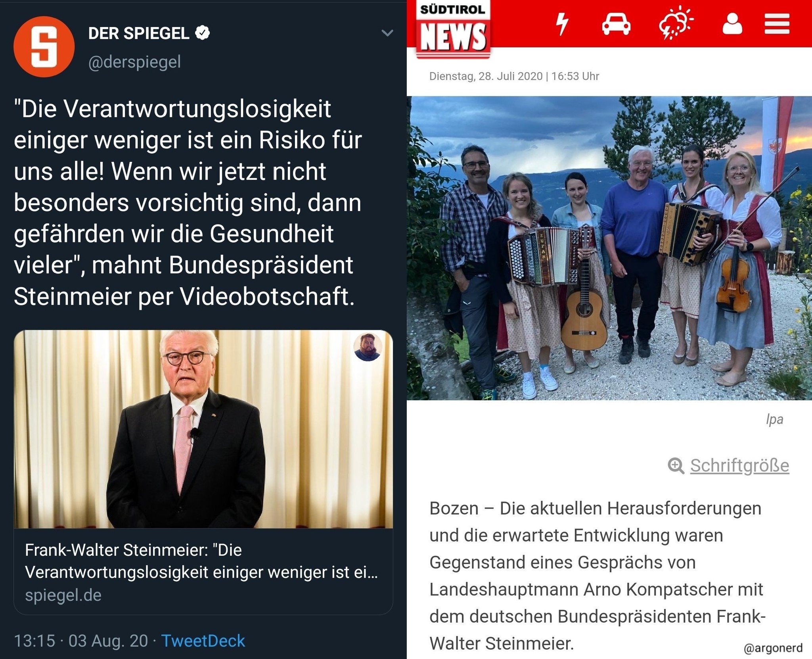Open the TweetDeck source link
This screenshot has height=659, width=812.
(x=203, y=641)
